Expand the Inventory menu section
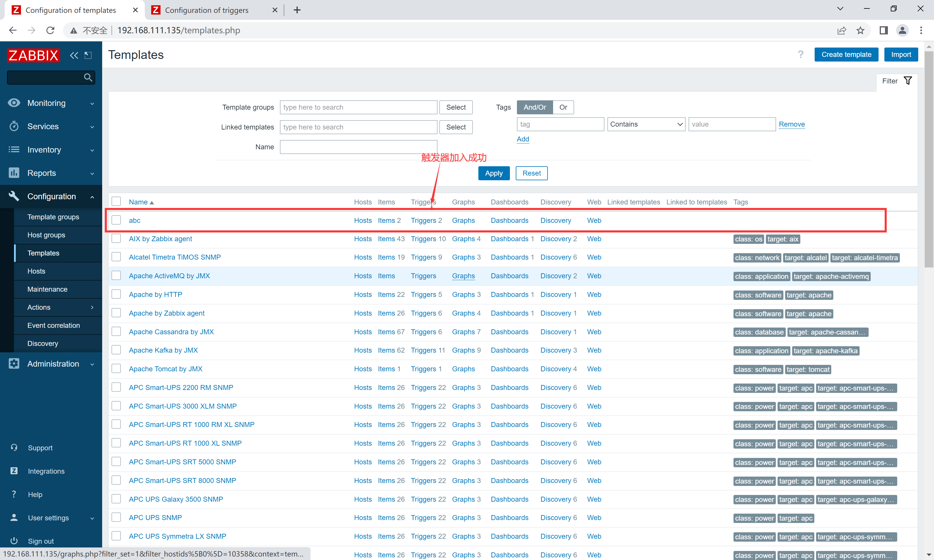The image size is (934, 560). 92,150
